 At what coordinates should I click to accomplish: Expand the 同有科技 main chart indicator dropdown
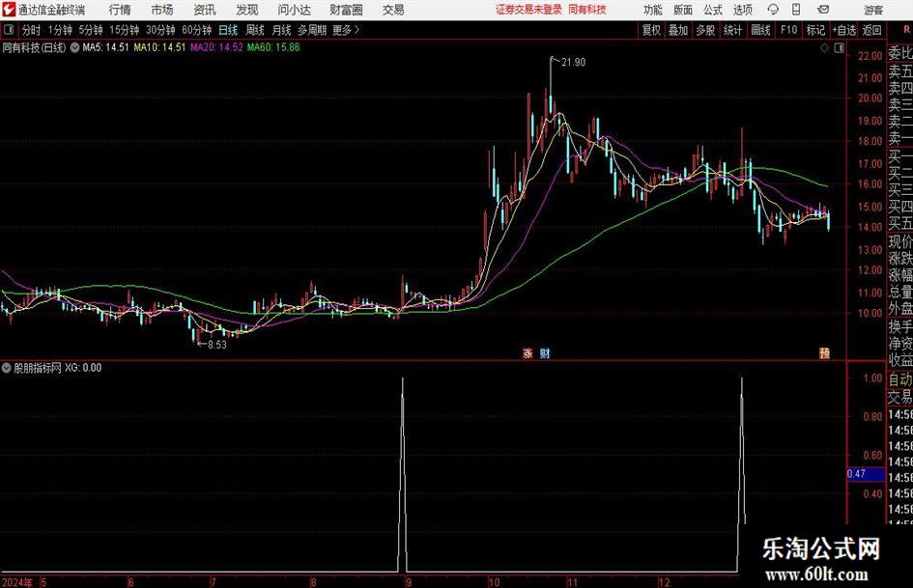[x=74, y=47]
